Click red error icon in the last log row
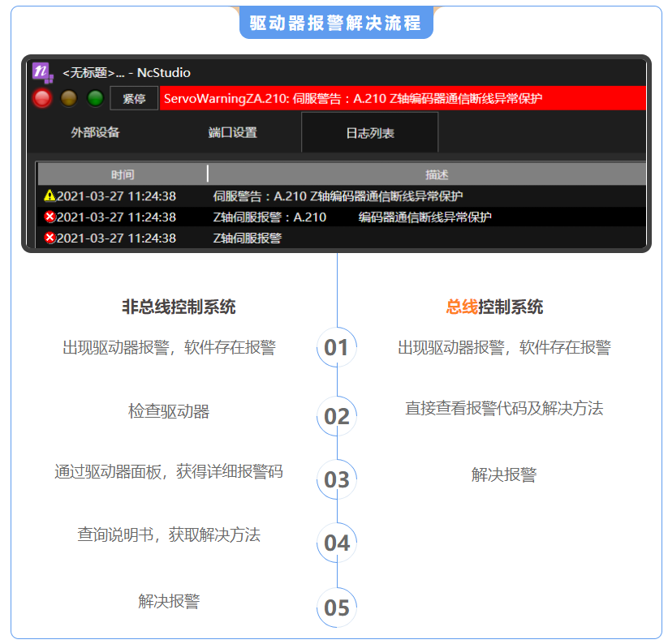 pyautogui.click(x=50, y=238)
